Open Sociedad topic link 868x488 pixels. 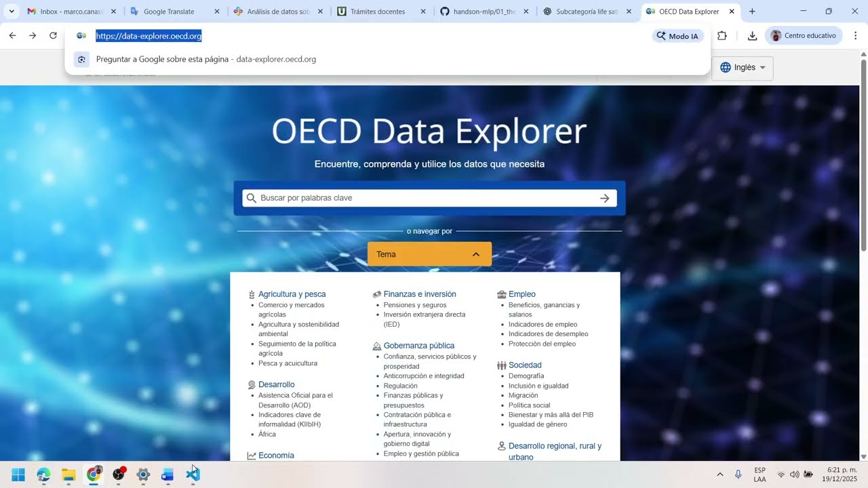(x=525, y=365)
